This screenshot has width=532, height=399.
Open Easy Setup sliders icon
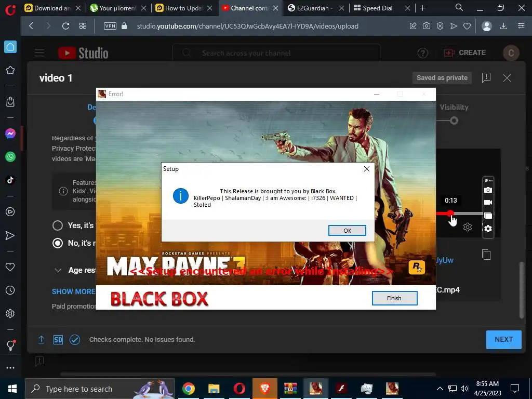tap(521, 26)
